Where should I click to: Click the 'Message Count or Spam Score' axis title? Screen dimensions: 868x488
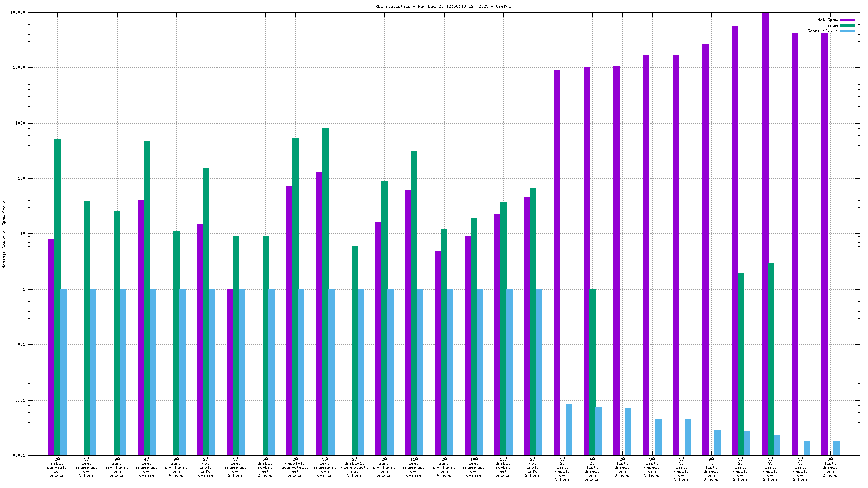(x=4, y=234)
